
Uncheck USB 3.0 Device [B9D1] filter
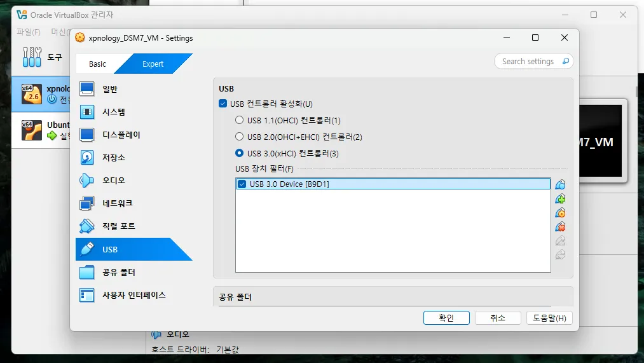242,184
